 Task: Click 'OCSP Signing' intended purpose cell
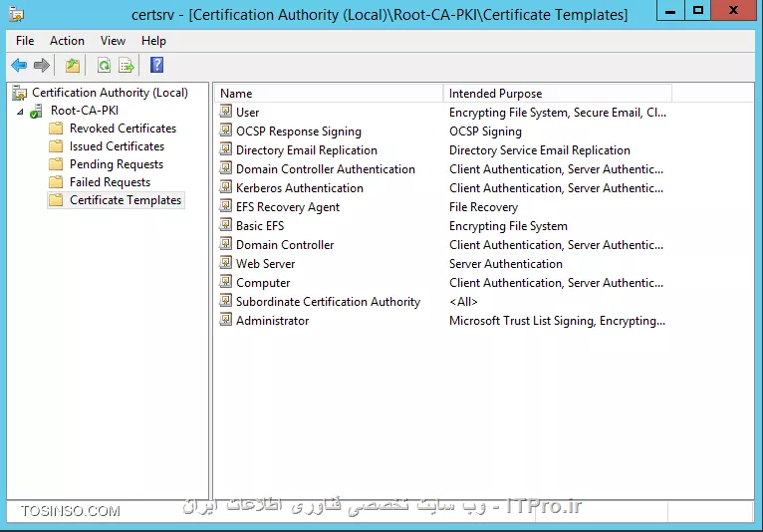click(486, 132)
